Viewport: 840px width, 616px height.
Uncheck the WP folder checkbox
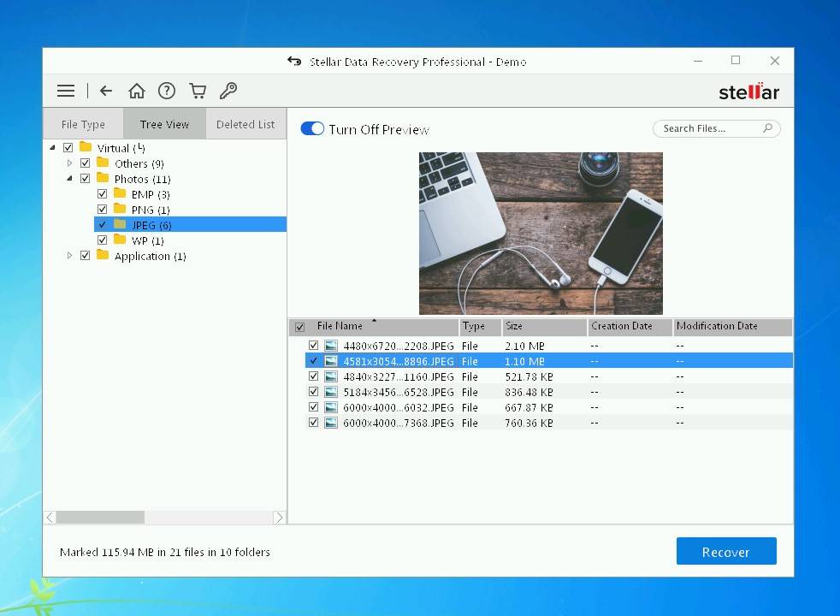point(103,240)
